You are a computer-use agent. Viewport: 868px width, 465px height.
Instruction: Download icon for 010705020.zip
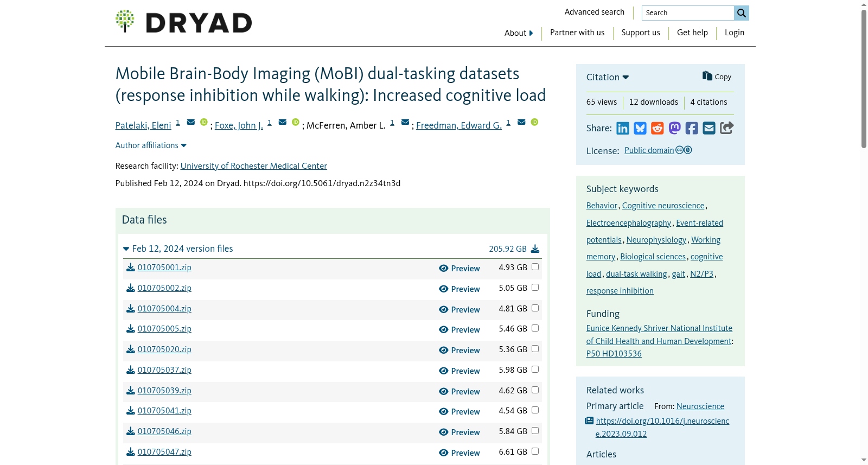(x=131, y=349)
